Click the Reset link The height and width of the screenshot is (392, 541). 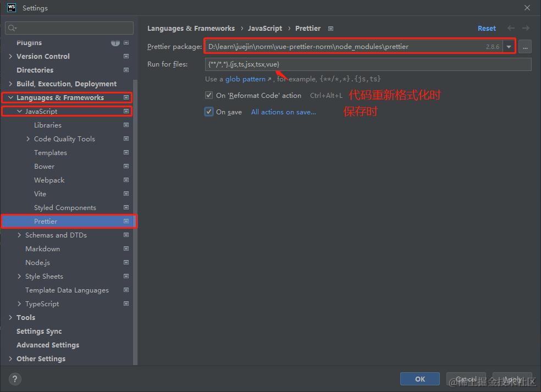[x=487, y=28]
